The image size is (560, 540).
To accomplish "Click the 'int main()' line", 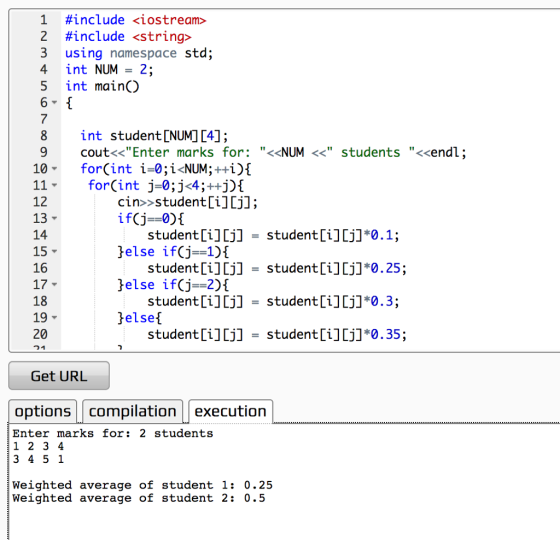I will (102, 86).
